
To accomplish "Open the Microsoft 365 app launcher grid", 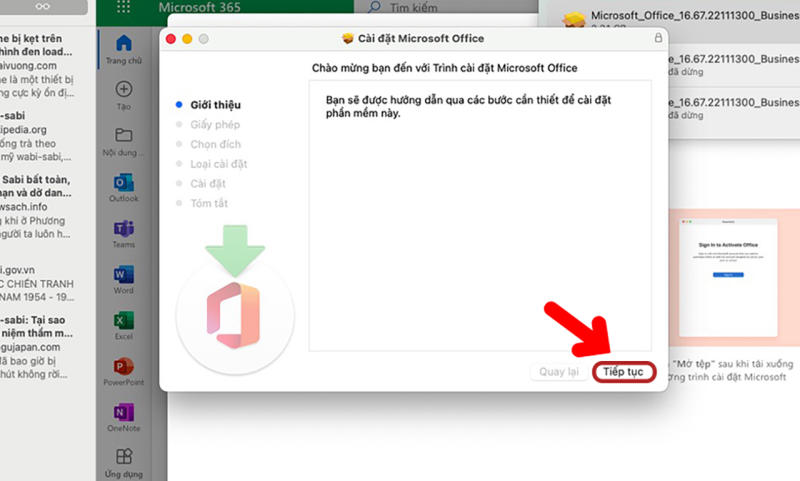I will (x=124, y=8).
